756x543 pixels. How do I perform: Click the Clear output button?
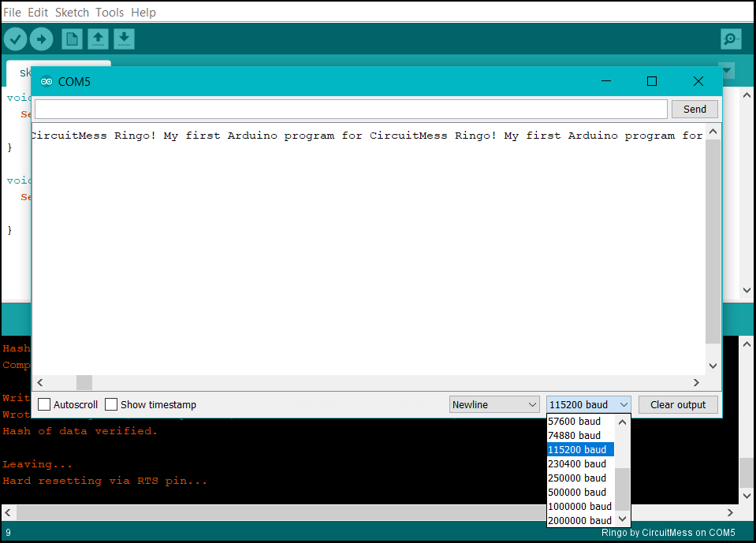(x=678, y=404)
